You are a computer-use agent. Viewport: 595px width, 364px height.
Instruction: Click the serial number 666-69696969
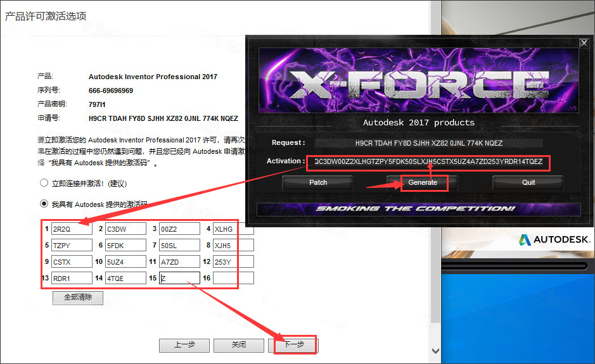click(111, 91)
